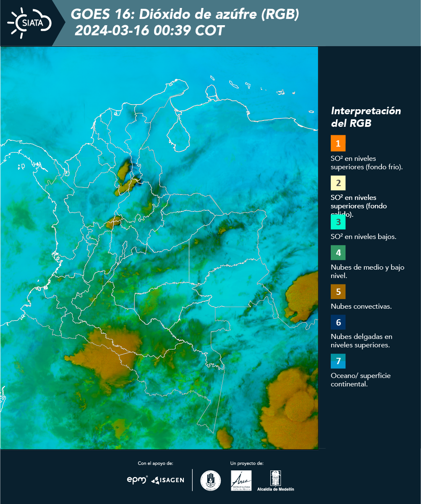This screenshot has width=421, height=504.
Task: Click the EPM logo in footer
Action: [x=137, y=480]
